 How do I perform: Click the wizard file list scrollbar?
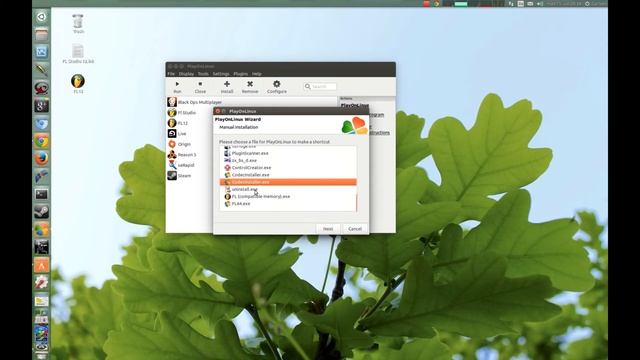click(x=357, y=202)
